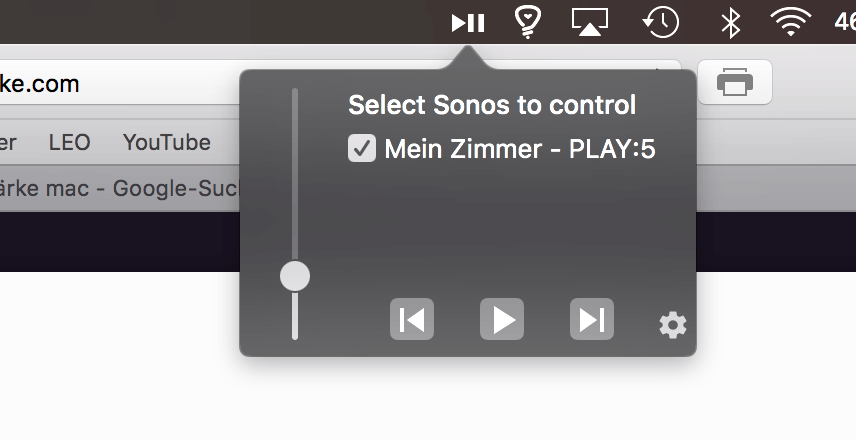Open Sonos popup settings gear

point(673,325)
